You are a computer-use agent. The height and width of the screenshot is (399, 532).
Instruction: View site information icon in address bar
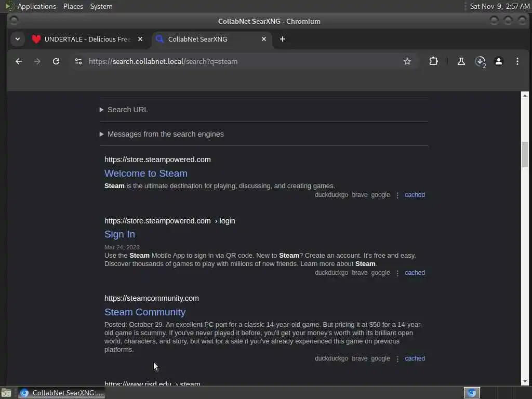(x=78, y=61)
